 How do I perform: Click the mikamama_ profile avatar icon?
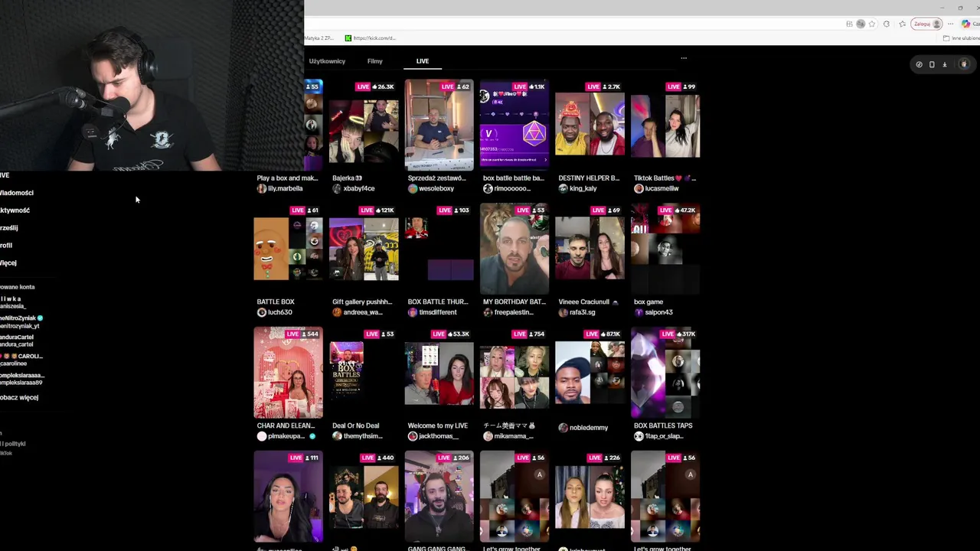(x=488, y=436)
